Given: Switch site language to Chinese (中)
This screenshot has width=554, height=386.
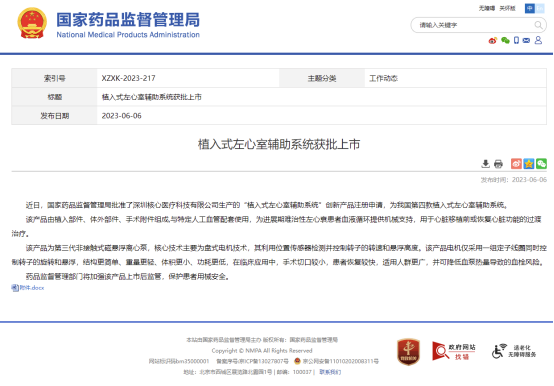Looking at the screenshot, I should click(530, 8).
